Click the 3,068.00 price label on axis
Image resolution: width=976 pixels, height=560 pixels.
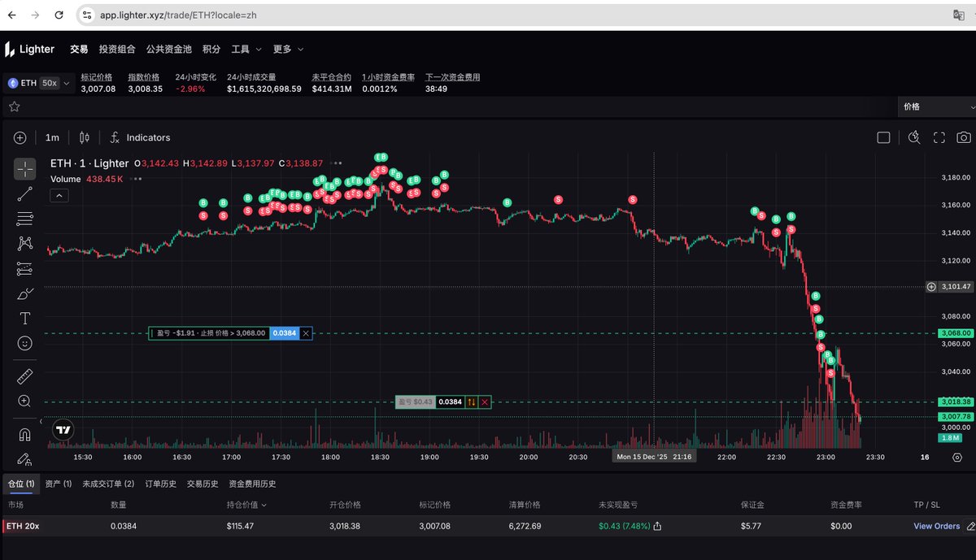[955, 333]
